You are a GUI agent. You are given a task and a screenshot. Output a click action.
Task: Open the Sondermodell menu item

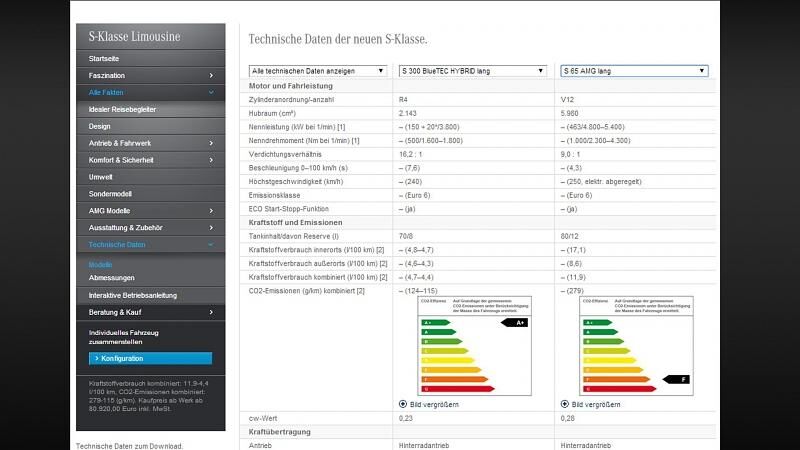[x=110, y=194]
